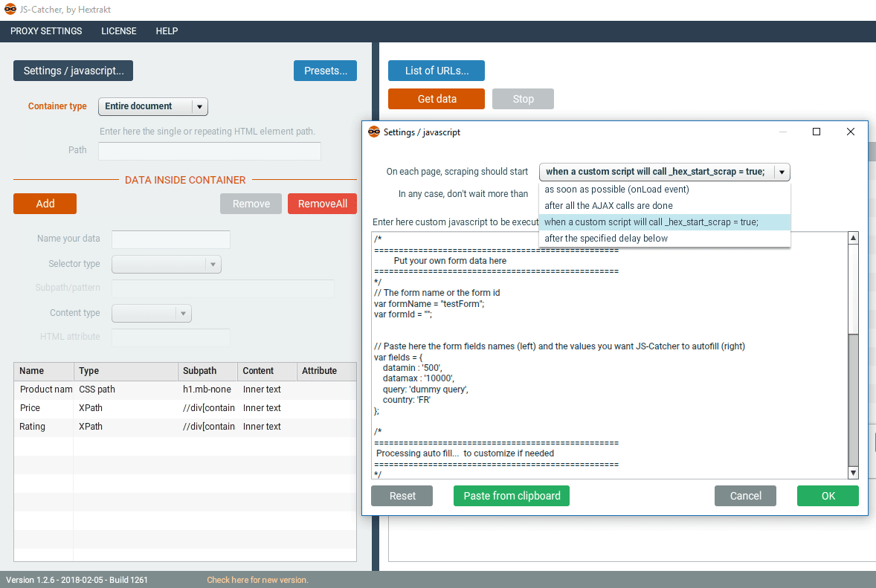The image size is (876, 588).
Task: Add a new data field
Action: [45, 204]
